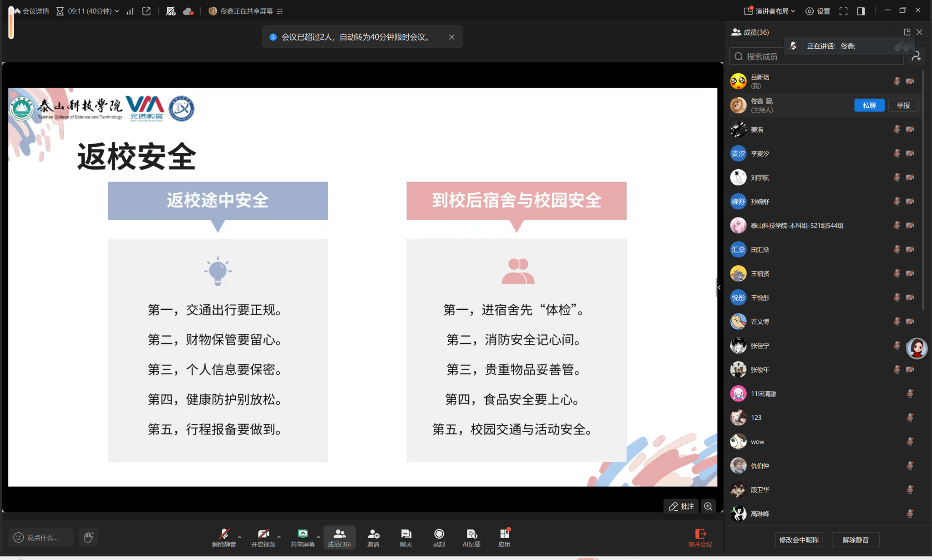The width and height of the screenshot is (932, 560).
Task: Open the AI纪要 meeting notes tool
Action: pos(471,537)
